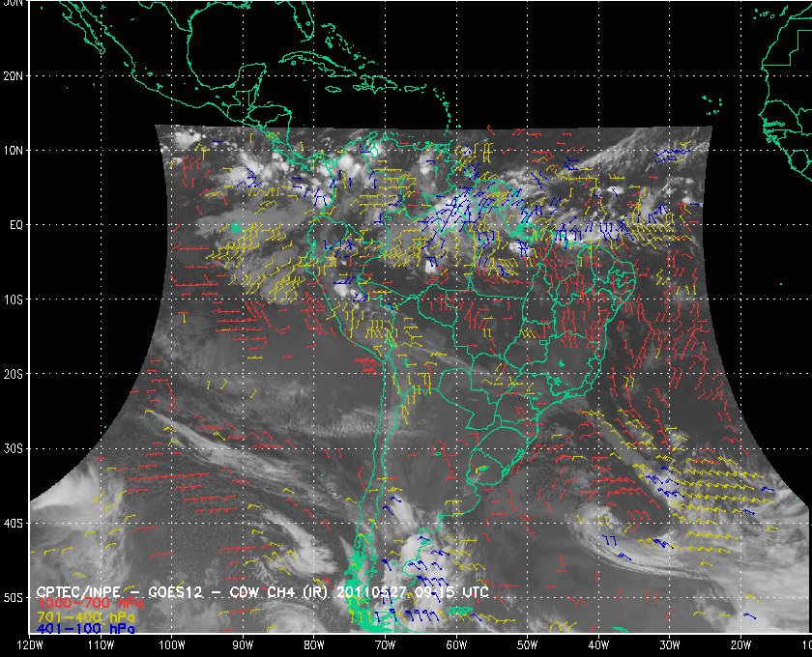Click the 40W longitude label
The width and height of the screenshot is (812, 657).
tap(598, 645)
